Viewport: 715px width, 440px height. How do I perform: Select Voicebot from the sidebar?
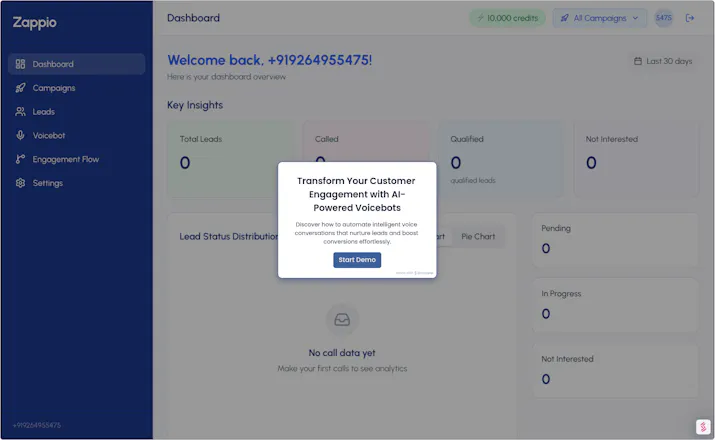(77, 135)
